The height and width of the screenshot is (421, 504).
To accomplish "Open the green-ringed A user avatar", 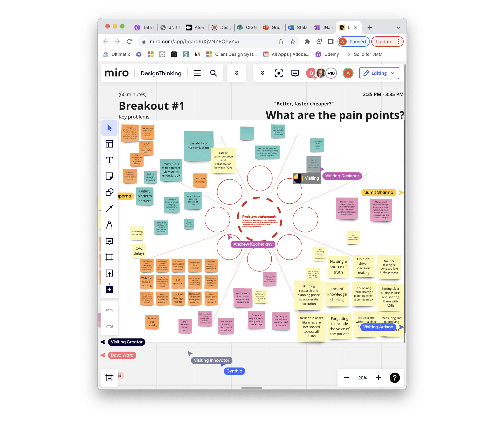I will (348, 73).
